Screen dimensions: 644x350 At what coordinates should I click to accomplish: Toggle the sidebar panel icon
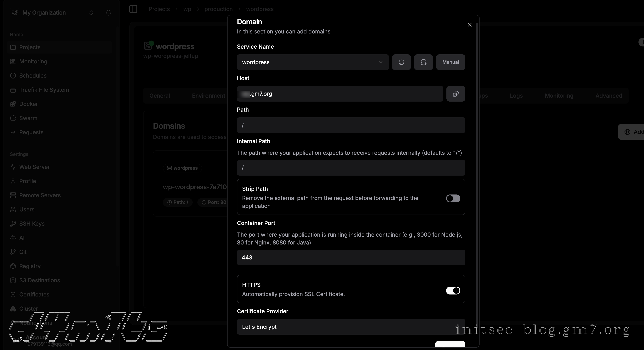click(133, 9)
